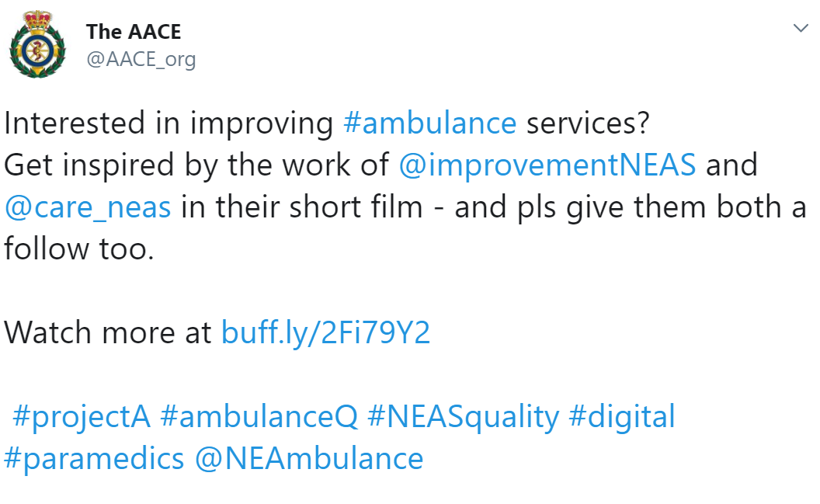Open the @NEAmbulance mention
Viewport: 820px width, 504px height.
point(309,459)
